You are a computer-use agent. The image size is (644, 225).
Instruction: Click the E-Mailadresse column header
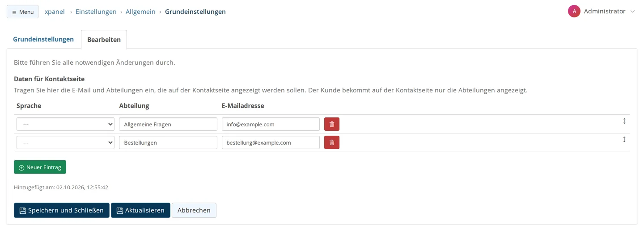pyautogui.click(x=243, y=106)
